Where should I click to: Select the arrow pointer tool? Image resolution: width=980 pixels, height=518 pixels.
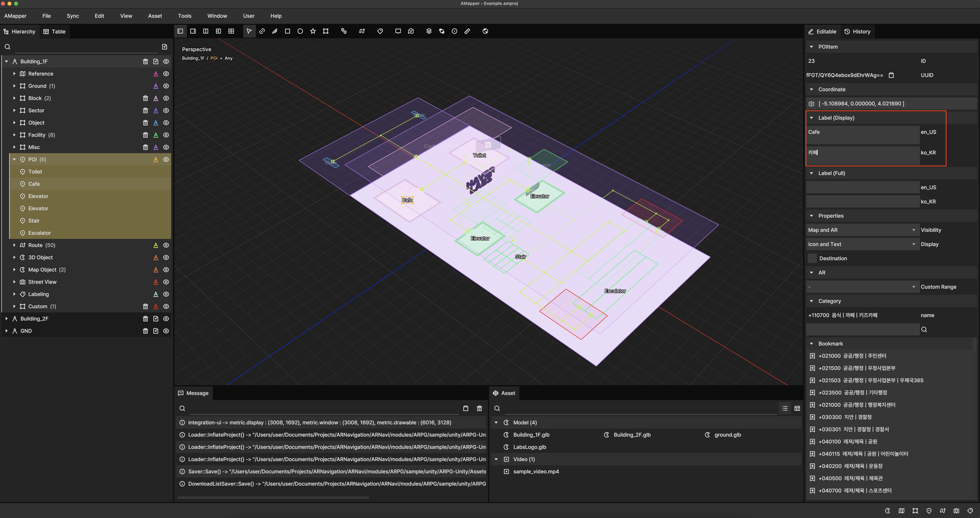[249, 31]
